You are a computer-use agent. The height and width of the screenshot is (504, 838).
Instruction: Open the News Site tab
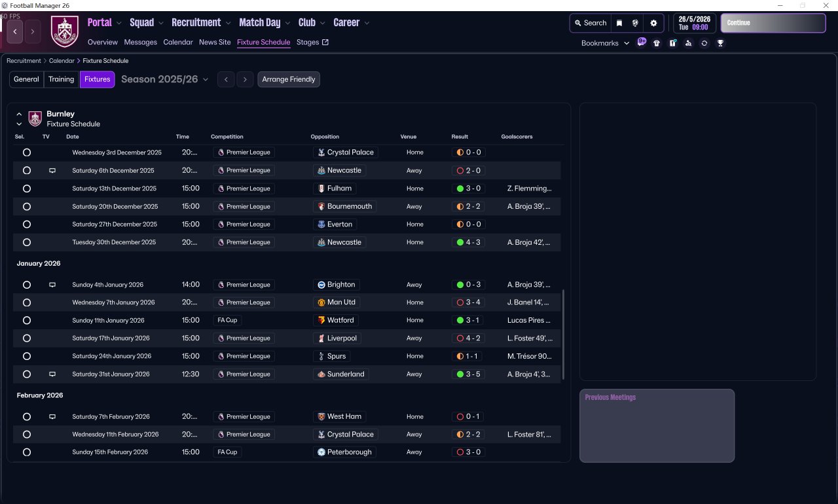click(215, 43)
